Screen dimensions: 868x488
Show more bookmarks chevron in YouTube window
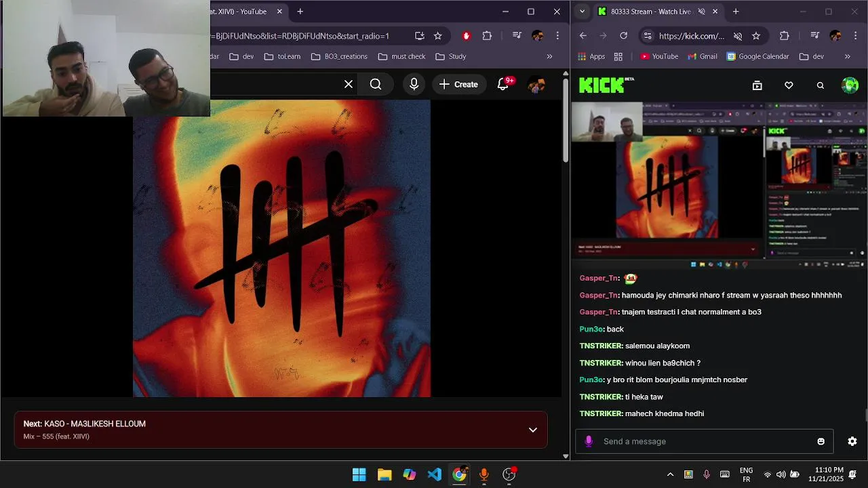(x=549, y=56)
